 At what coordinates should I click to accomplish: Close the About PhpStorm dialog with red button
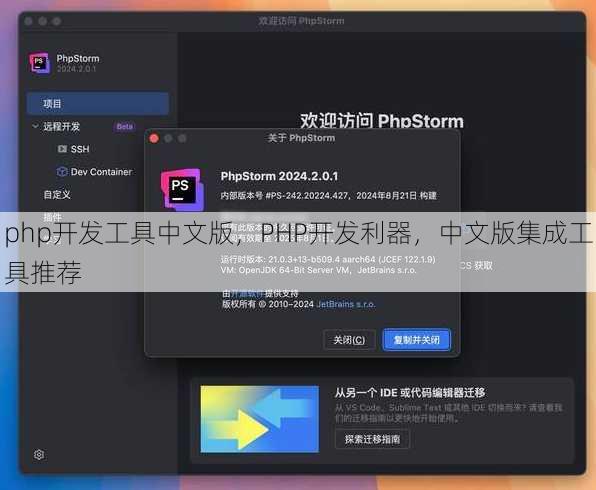[x=154, y=138]
